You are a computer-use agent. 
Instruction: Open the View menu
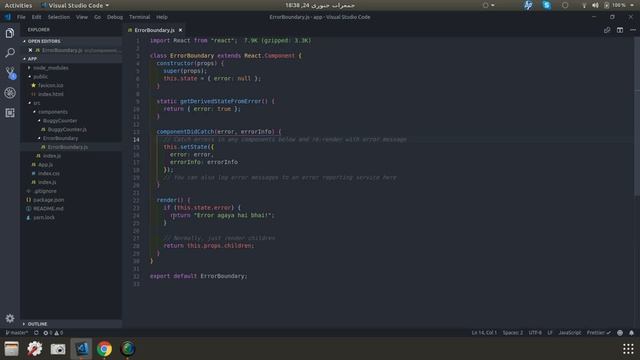[x=82, y=17]
